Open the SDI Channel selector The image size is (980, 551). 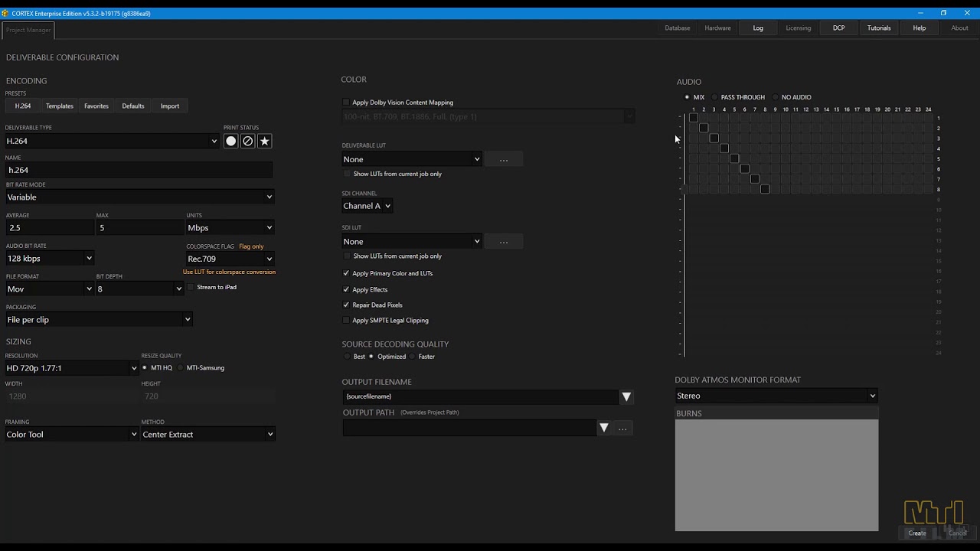pyautogui.click(x=367, y=205)
